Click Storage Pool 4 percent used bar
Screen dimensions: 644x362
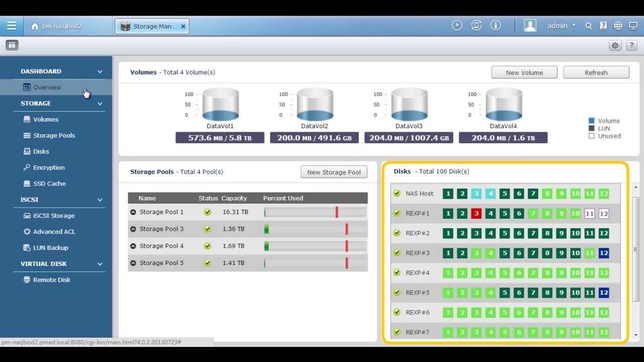[315, 246]
